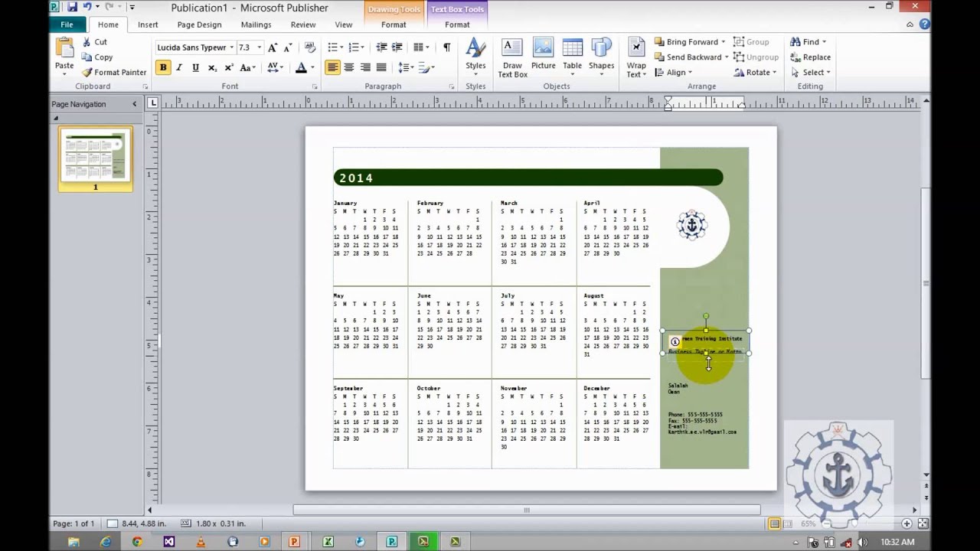Click the volume icon in system tray
Image resolution: width=980 pixels, height=551 pixels.
point(863,543)
